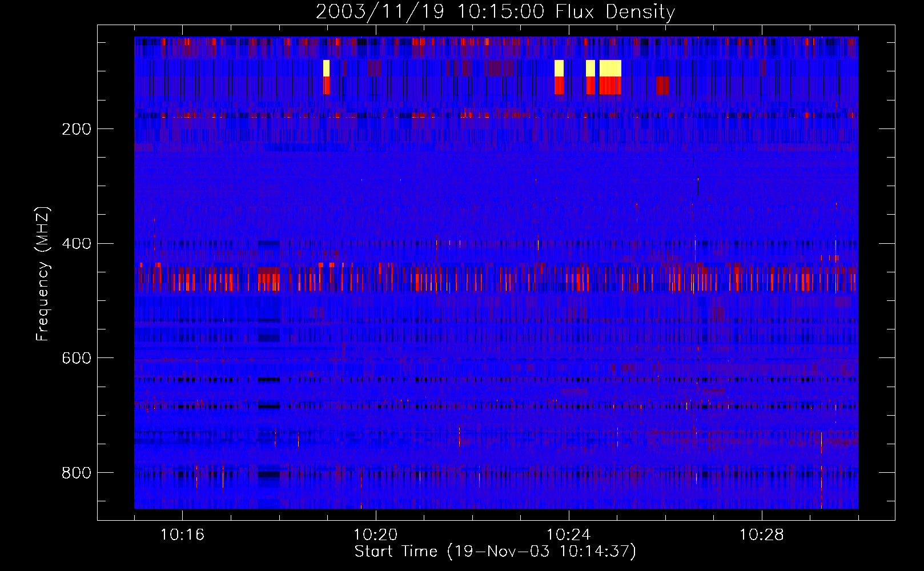Click the 10:16 time tick label
The image size is (924, 571).
tap(182, 535)
